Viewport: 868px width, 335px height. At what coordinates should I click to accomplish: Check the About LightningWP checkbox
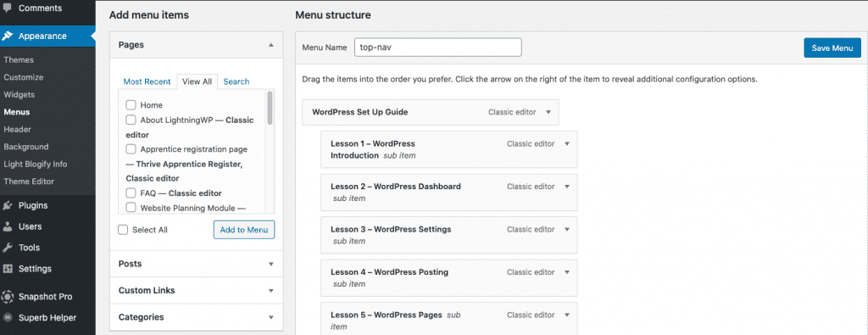(x=131, y=120)
